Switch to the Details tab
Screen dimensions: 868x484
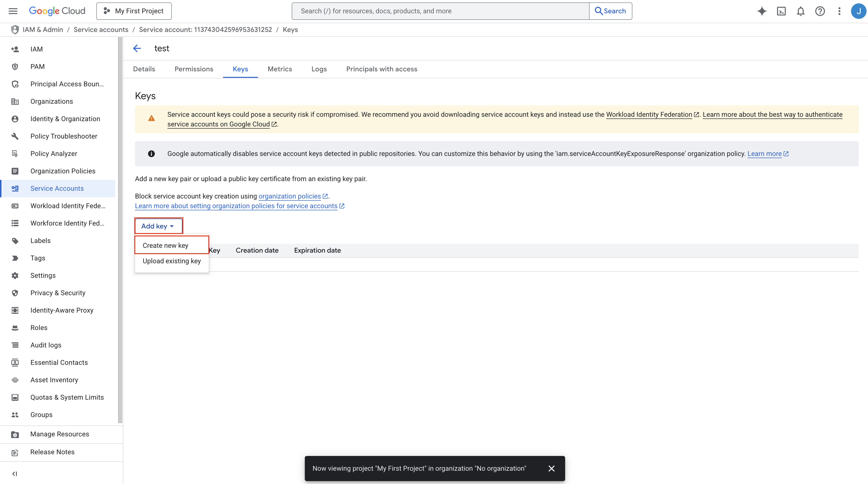(x=144, y=69)
